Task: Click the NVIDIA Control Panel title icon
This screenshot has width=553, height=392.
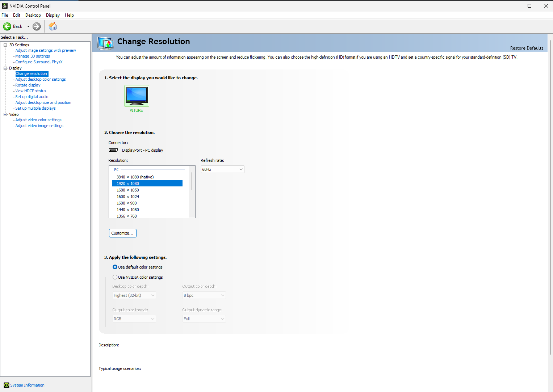Action: tap(5, 6)
